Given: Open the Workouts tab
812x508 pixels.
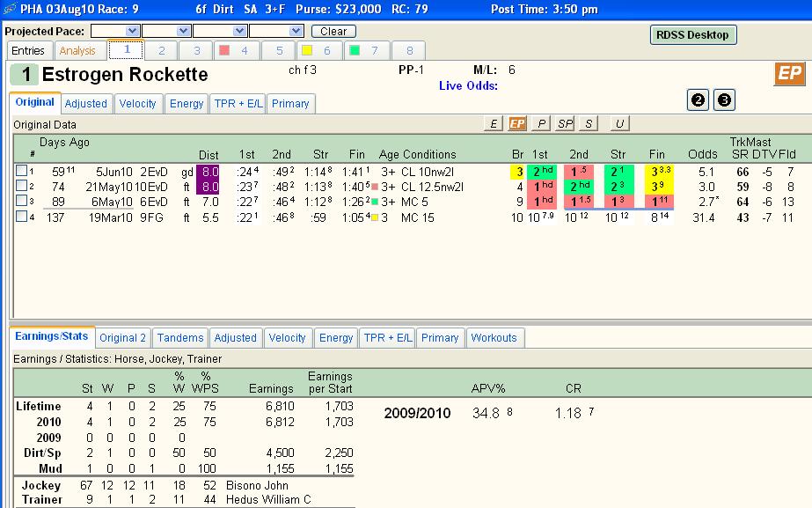Looking at the screenshot, I should [x=494, y=338].
